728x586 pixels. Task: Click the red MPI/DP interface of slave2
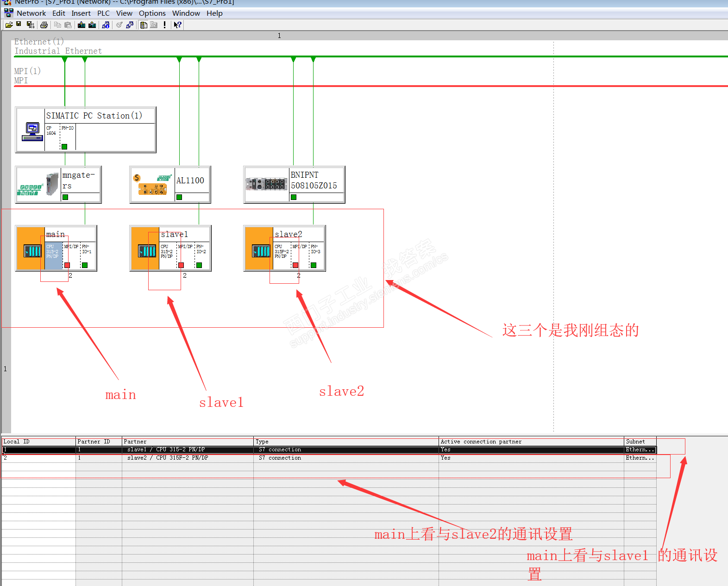tap(295, 265)
